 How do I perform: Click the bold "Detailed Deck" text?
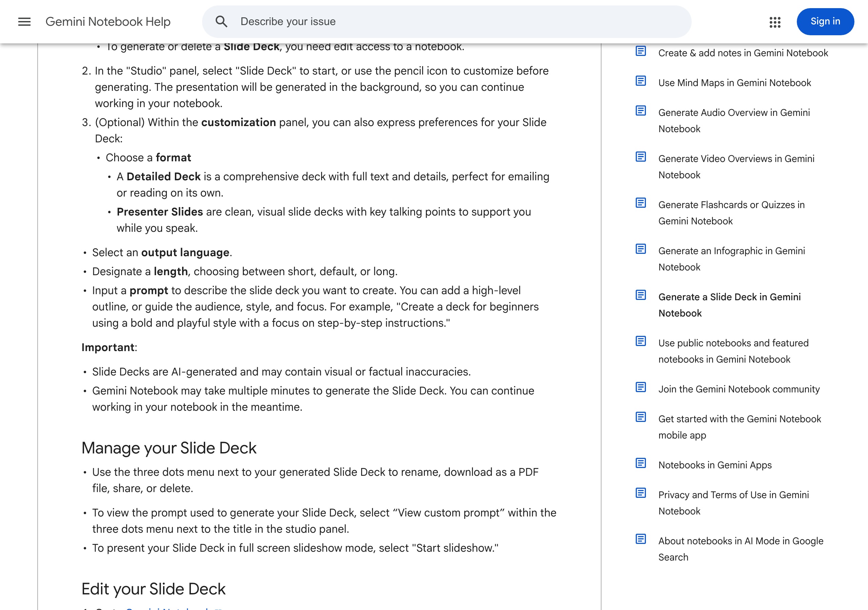[163, 177]
